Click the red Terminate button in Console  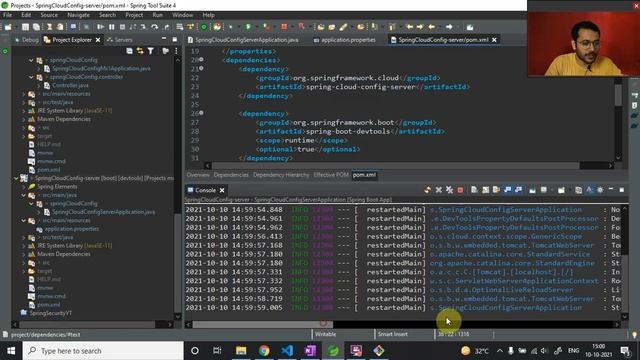tap(460, 190)
